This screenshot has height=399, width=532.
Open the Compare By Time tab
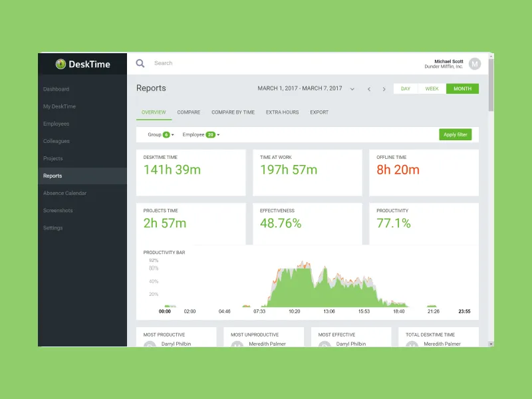(233, 112)
